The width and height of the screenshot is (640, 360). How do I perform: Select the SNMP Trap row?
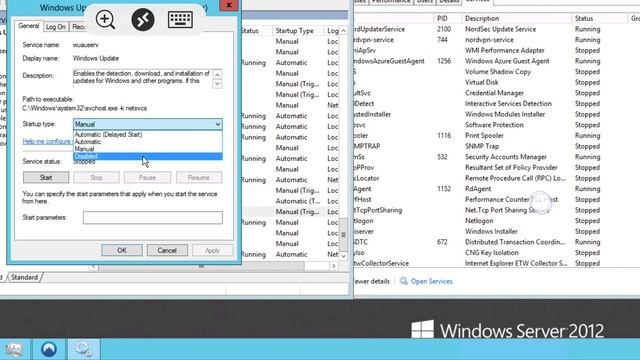496,146
